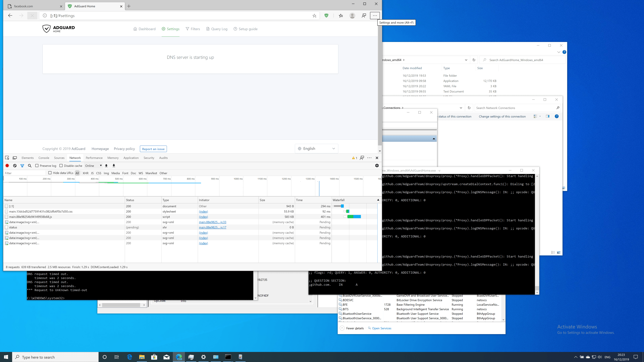Close the DevTools panel
Viewport: 644px width, 362px height.
click(x=377, y=158)
